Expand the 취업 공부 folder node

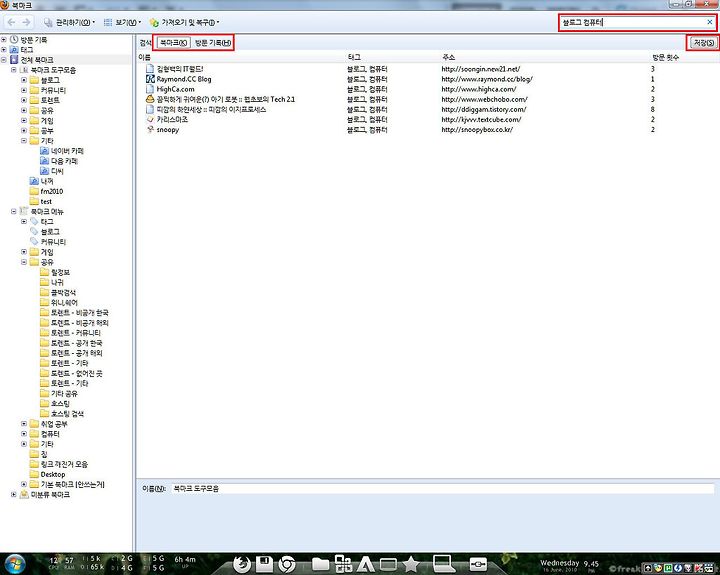[24, 423]
